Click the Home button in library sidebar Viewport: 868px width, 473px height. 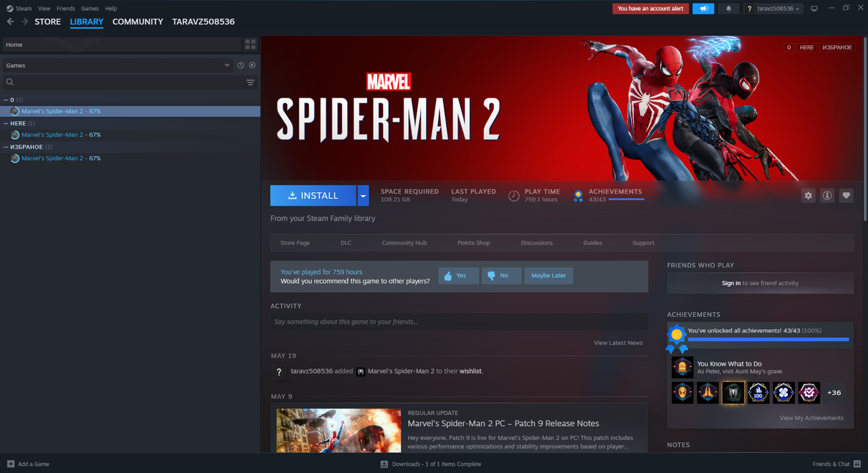(x=121, y=44)
